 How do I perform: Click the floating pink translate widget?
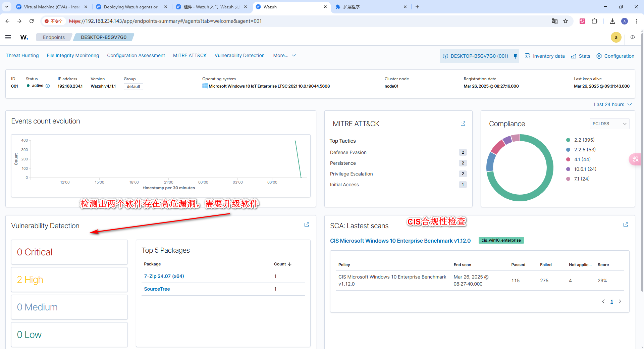[635, 159]
